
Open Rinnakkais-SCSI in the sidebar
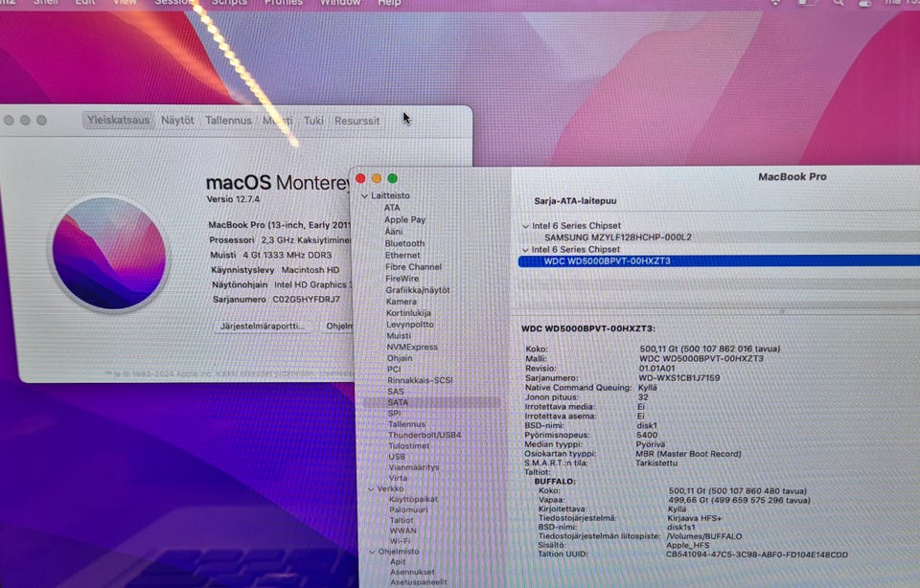pyautogui.click(x=420, y=380)
